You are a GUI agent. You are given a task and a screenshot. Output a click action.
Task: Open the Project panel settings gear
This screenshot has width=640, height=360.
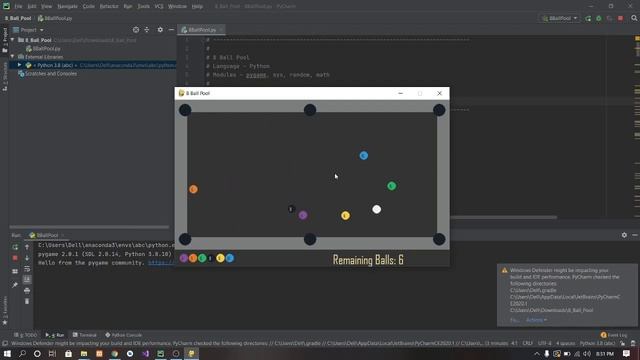click(160, 30)
